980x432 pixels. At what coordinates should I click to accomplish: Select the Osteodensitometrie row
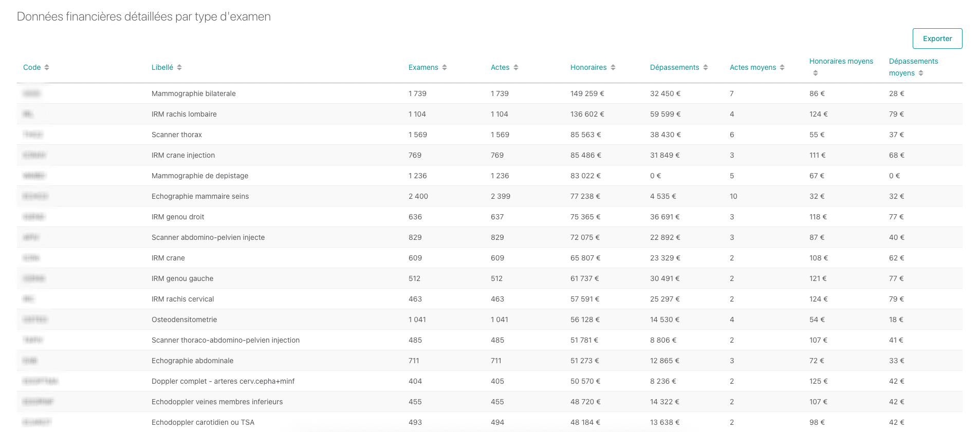tap(184, 320)
